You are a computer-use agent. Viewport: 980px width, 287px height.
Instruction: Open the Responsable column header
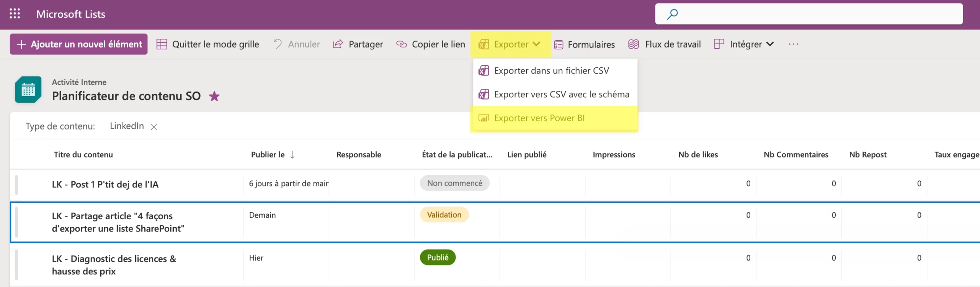point(359,155)
